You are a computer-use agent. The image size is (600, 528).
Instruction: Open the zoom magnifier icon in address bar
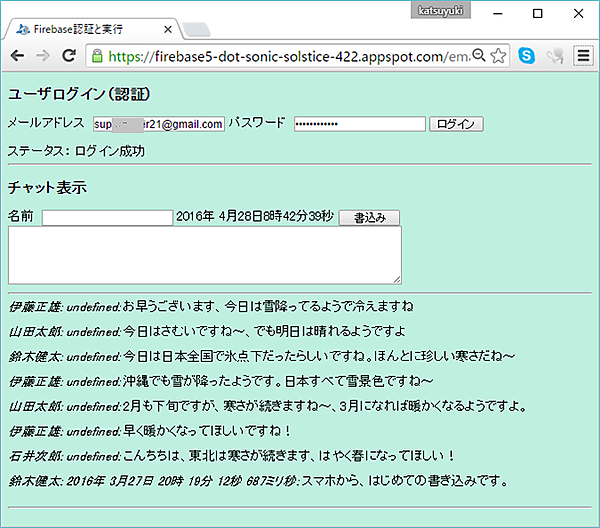pos(479,55)
